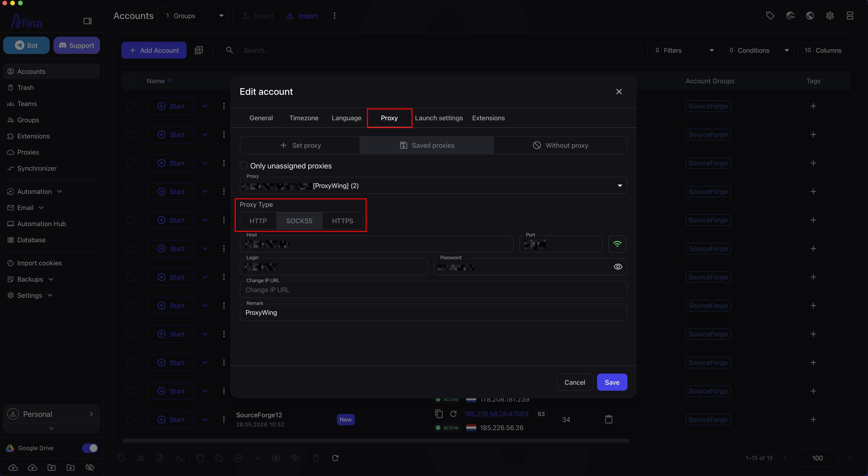Toggle Google Drive sync switch

point(90,448)
